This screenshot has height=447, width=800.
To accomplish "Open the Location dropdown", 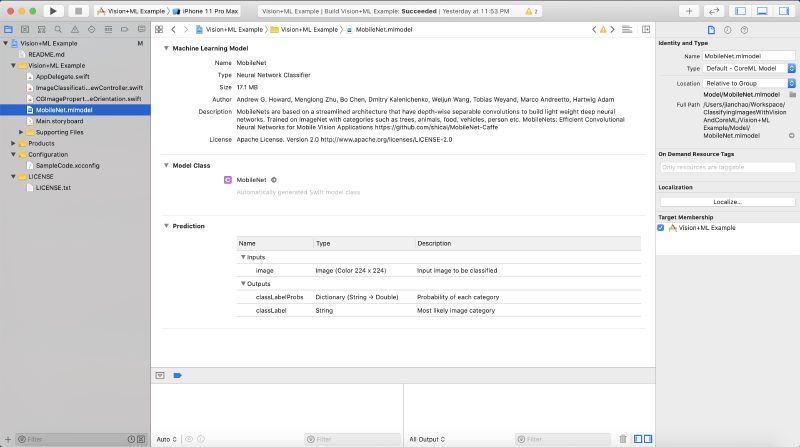I will pyautogui.click(x=749, y=83).
